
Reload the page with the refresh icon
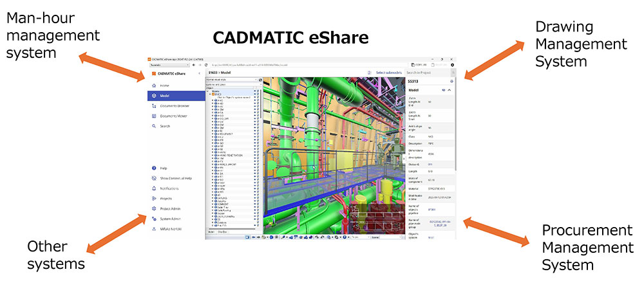[206, 65]
